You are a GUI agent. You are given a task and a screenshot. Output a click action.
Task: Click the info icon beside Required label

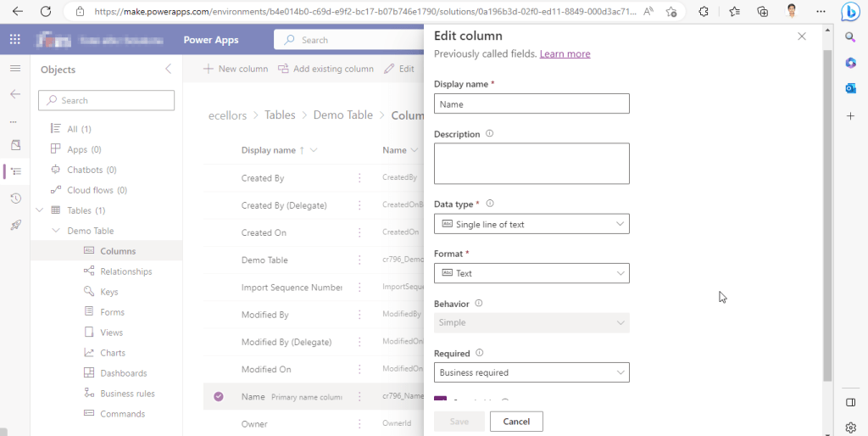tap(481, 353)
